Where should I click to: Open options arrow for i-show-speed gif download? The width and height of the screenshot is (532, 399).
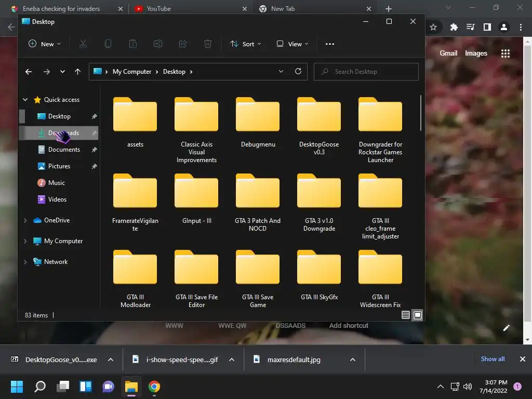click(x=232, y=360)
